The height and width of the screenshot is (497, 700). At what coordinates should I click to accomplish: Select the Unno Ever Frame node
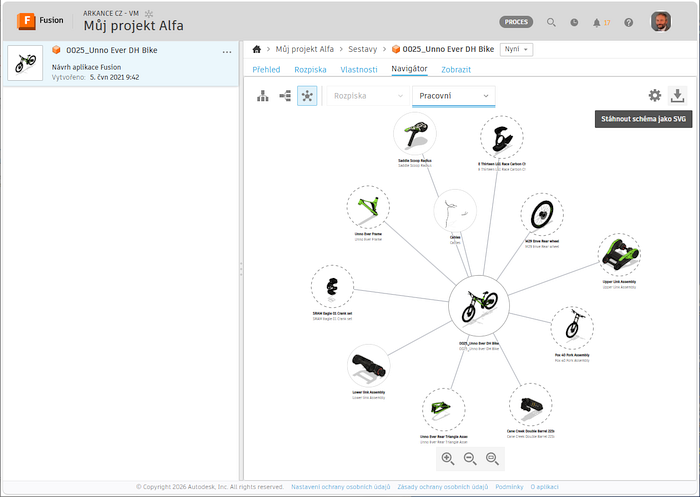point(368,207)
